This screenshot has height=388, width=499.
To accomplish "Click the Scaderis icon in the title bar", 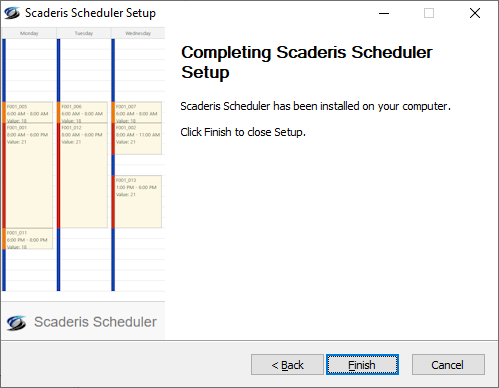I will tap(12, 13).
